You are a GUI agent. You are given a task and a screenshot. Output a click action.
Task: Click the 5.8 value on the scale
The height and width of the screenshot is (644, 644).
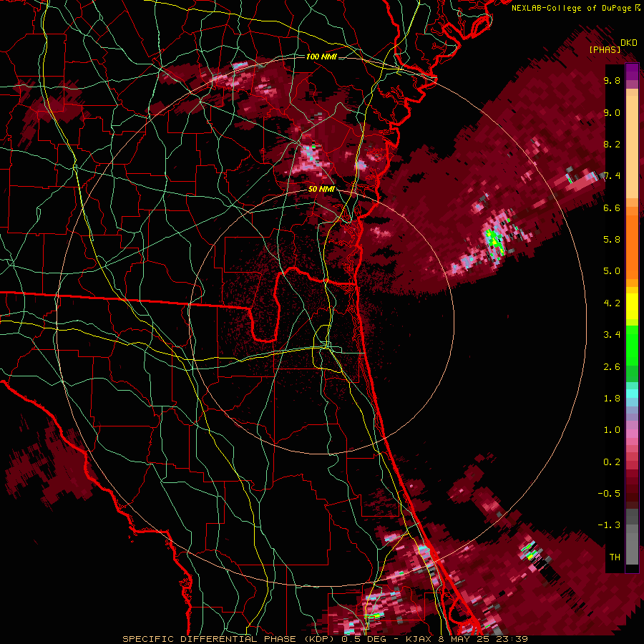point(612,240)
